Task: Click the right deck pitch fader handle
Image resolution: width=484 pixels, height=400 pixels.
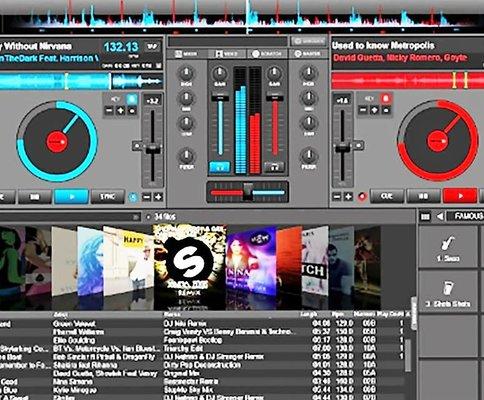Action: (342, 147)
